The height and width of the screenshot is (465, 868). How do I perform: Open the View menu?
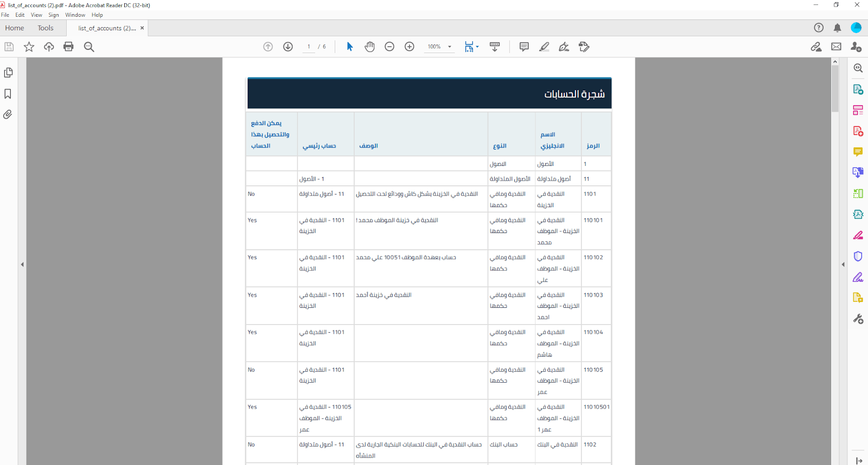(x=36, y=15)
